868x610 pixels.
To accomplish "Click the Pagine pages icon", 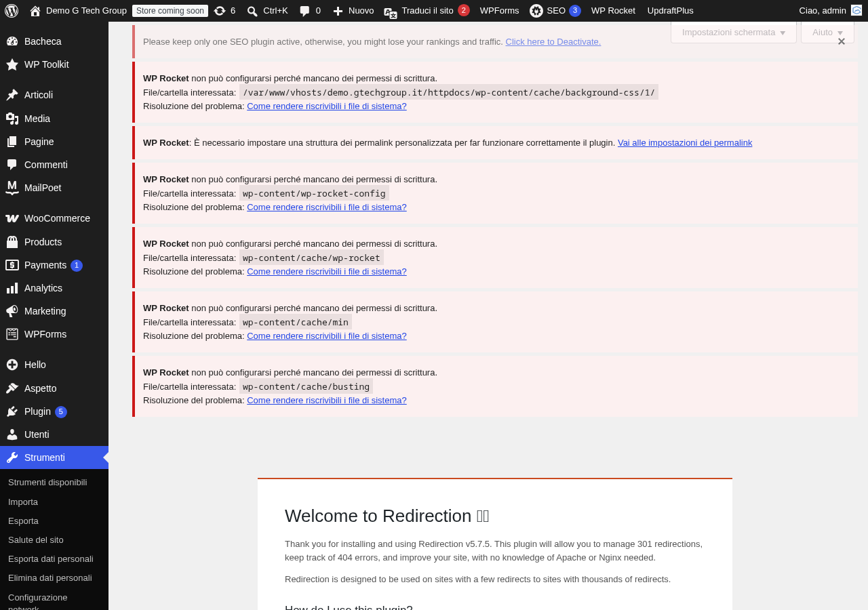I will tap(12, 142).
